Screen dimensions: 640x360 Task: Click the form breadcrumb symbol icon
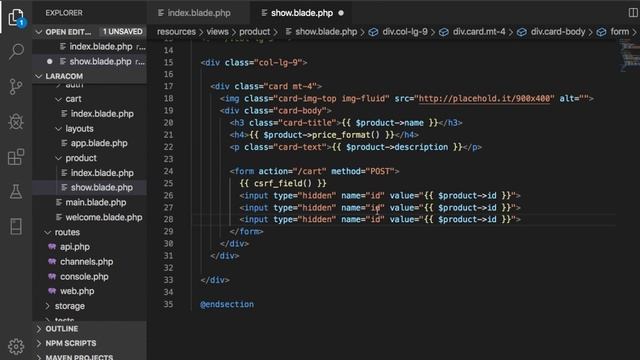[x=601, y=32]
